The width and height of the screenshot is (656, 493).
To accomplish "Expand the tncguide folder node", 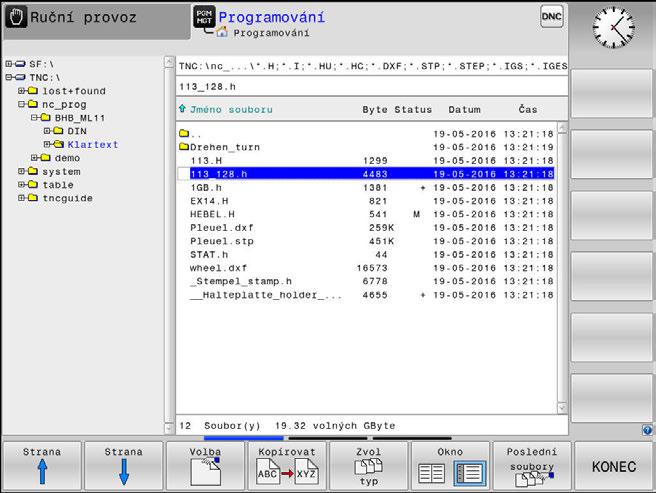I will (x=21, y=198).
